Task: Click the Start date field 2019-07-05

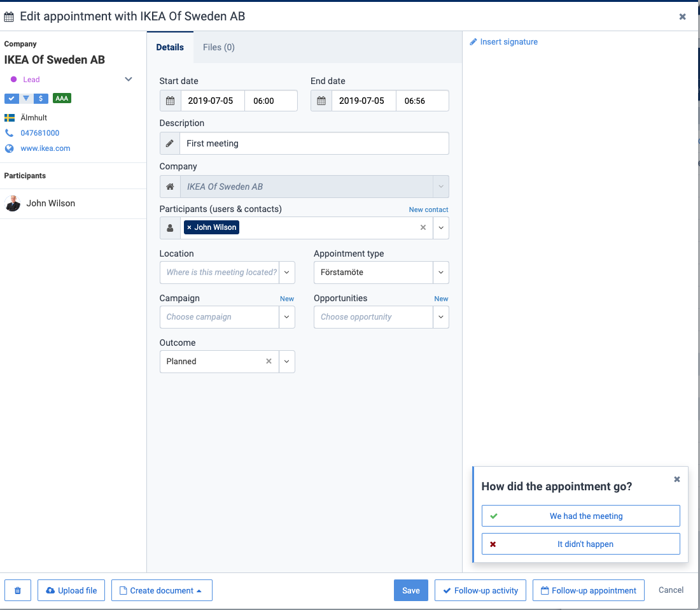Action: tap(213, 101)
